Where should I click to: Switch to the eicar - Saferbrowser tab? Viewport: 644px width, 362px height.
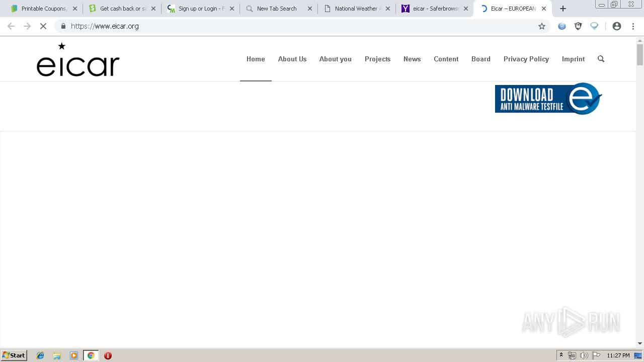point(436,9)
